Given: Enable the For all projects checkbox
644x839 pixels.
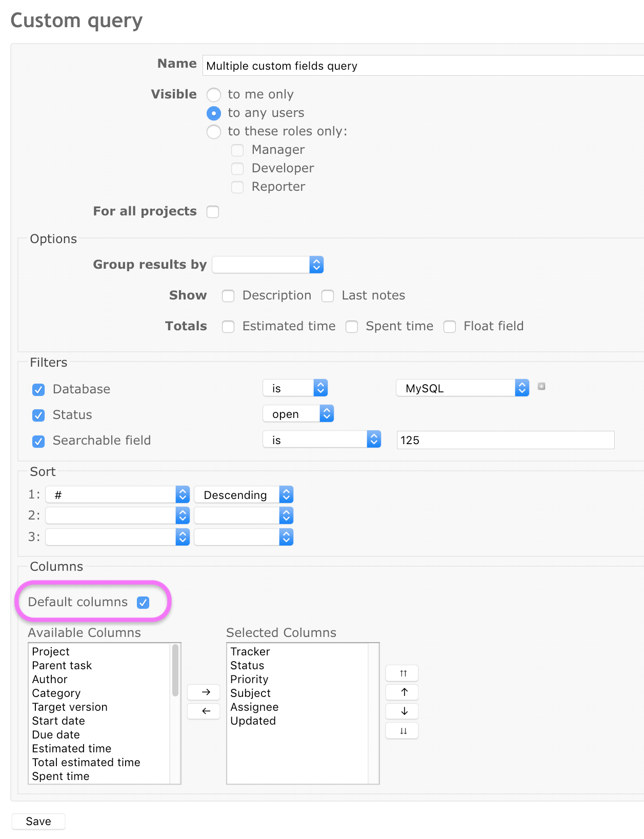Looking at the screenshot, I should 213,212.
